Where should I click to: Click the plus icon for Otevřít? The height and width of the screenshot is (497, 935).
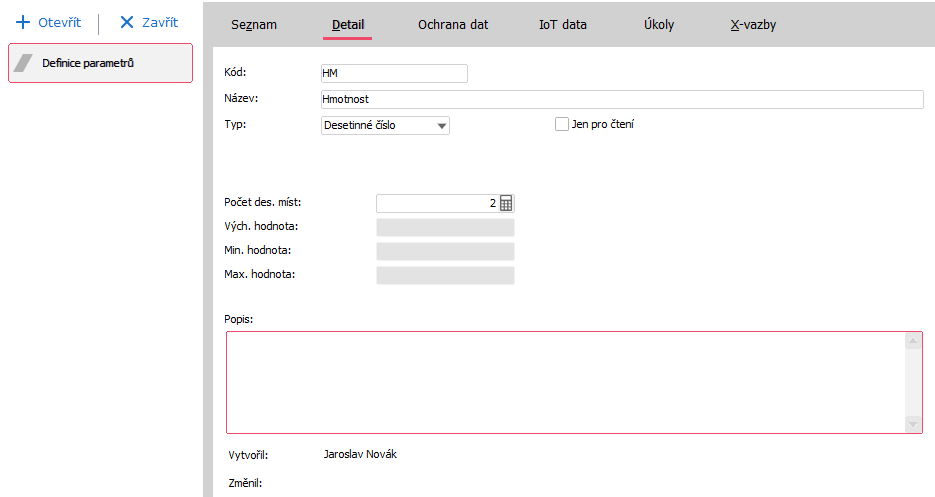(x=23, y=22)
